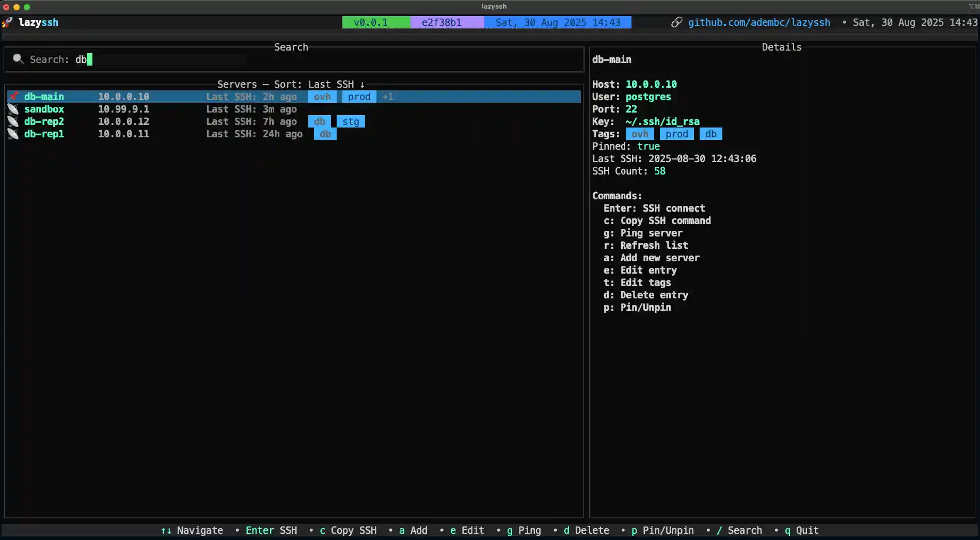Open the github.com/adembc/lazyssh link
The height and width of the screenshot is (540, 980).
coord(758,23)
